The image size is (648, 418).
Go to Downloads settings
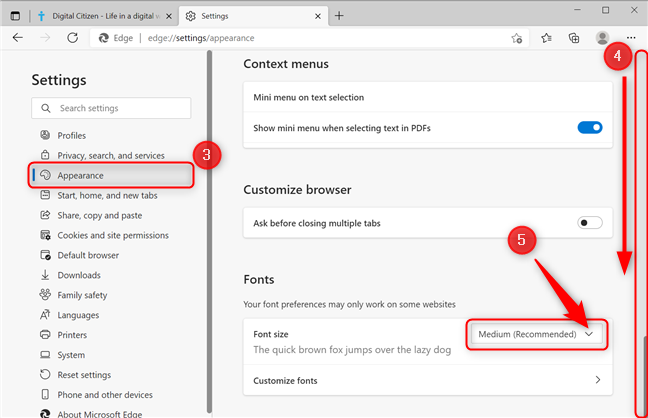[79, 275]
